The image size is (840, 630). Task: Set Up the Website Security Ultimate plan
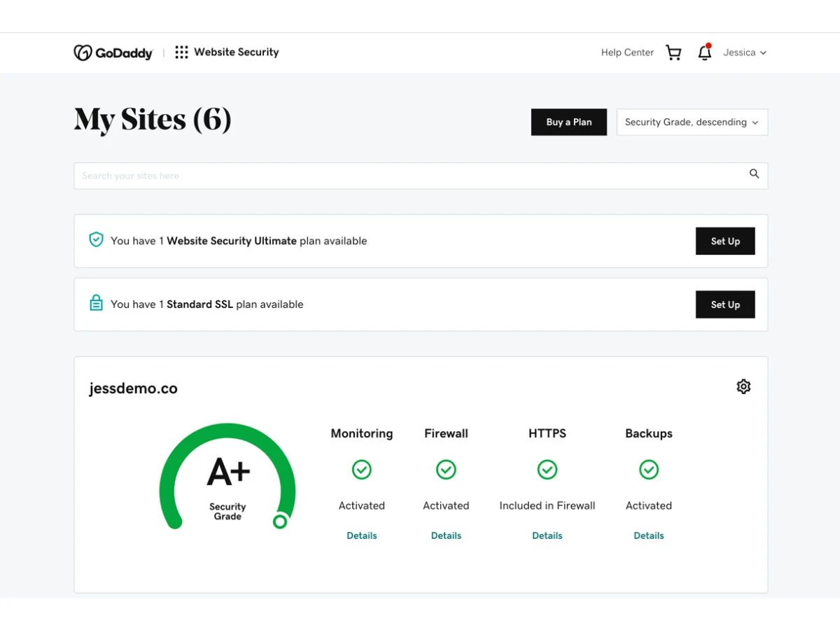725,241
